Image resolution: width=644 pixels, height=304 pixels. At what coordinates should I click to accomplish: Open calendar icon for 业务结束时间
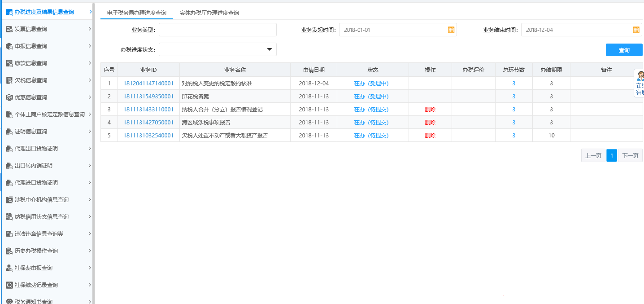click(636, 30)
